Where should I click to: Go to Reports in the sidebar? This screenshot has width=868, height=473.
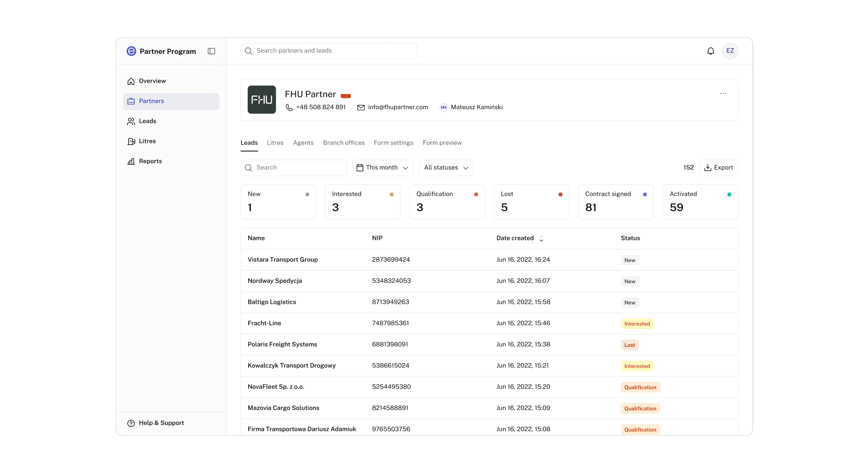point(150,161)
